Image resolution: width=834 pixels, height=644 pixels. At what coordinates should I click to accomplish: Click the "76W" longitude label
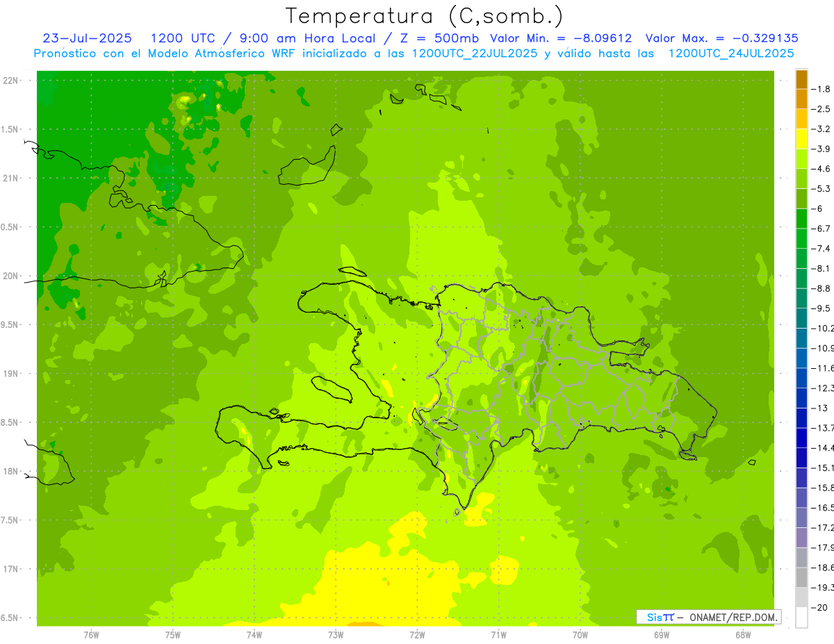(91, 635)
